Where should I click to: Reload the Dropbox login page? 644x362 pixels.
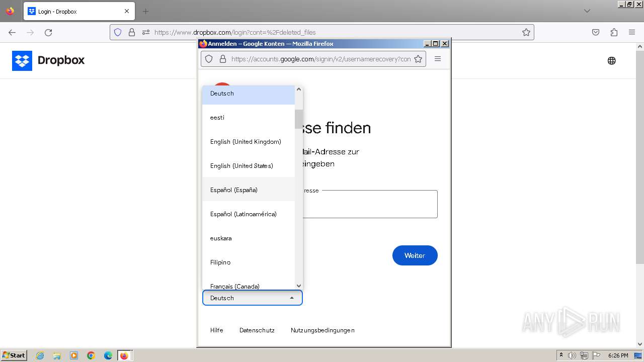pos(48,32)
